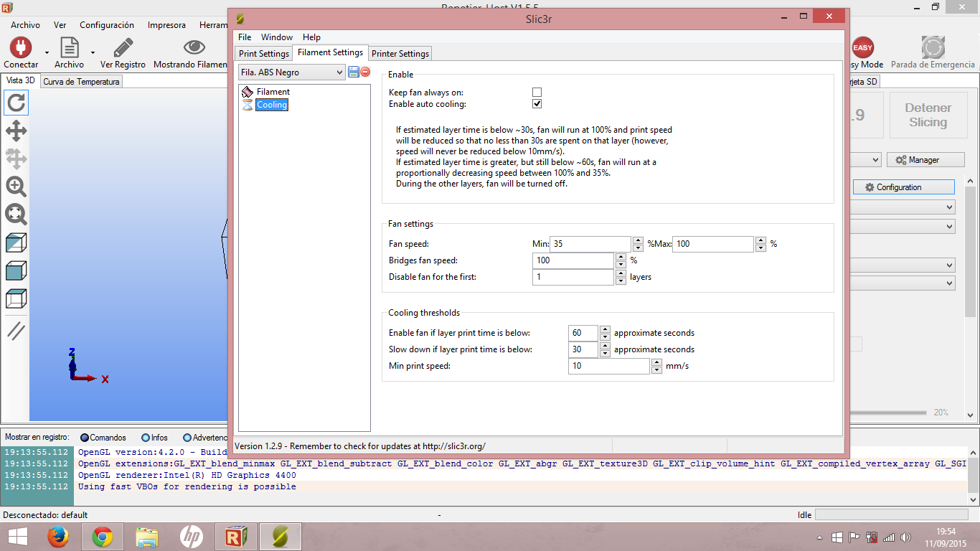Check Keep fan always on
This screenshot has width=980, height=551.
[x=537, y=92]
